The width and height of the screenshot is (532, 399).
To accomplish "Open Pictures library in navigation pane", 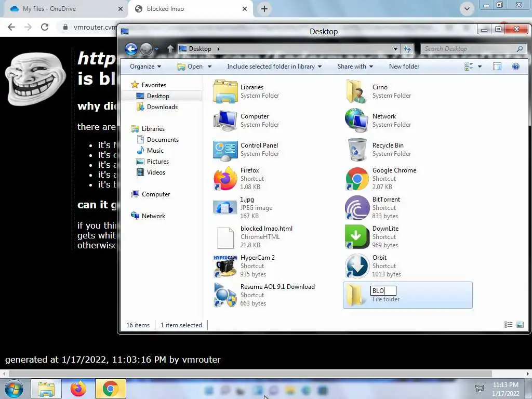I will (x=152, y=162).
